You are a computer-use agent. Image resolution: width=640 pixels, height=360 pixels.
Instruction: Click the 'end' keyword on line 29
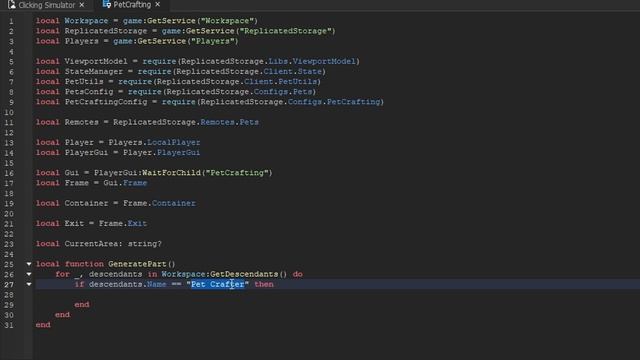[82, 304]
